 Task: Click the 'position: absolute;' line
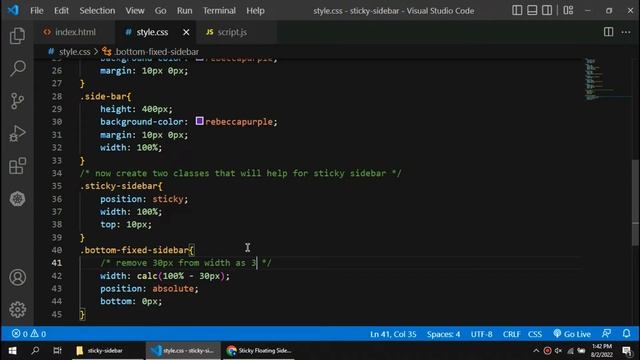(x=149, y=289)
